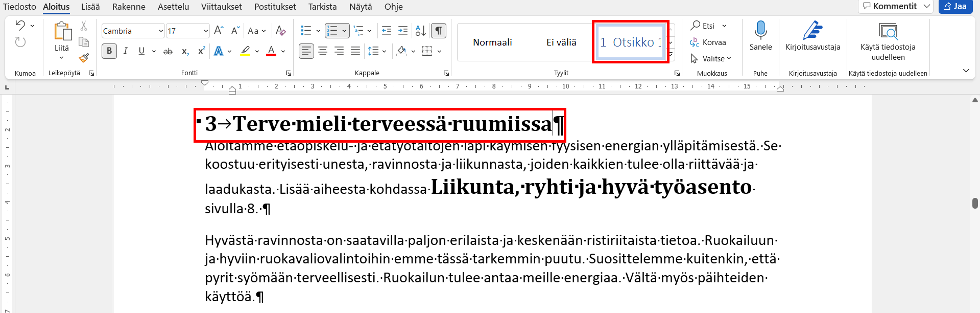The height and width of the screenshot is (313, 980).
Task: Apply red font color
Action: [x=271, y=51]
